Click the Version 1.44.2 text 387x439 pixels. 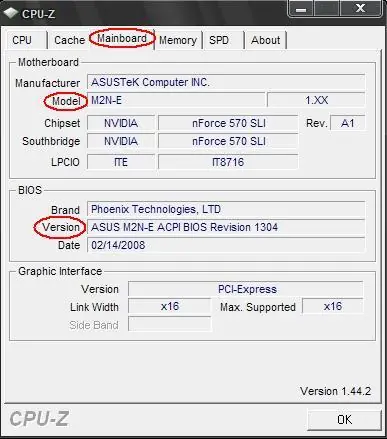[x=336, y=391]
